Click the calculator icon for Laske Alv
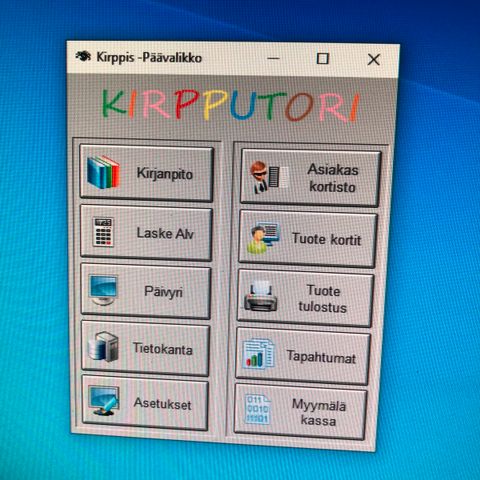Screen dimensions: 480x480 point(103,232)
